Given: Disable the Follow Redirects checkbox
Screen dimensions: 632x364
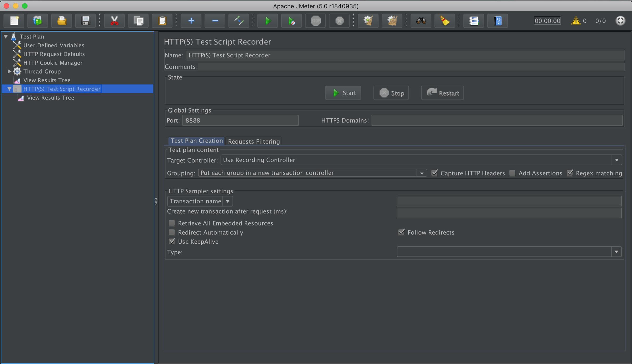Looking at the screenshot, I should click(401, 232).
